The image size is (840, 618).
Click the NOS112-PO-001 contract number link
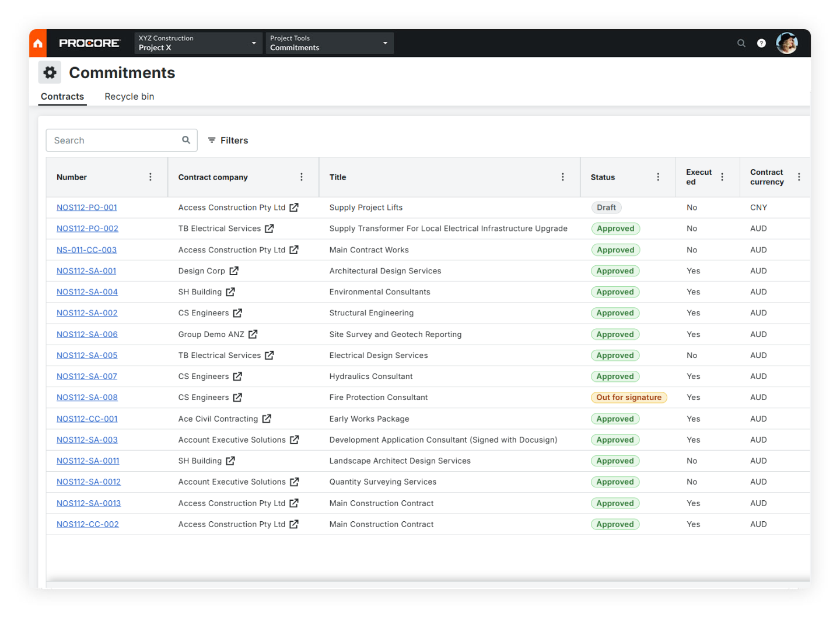(x=86, y=207)
